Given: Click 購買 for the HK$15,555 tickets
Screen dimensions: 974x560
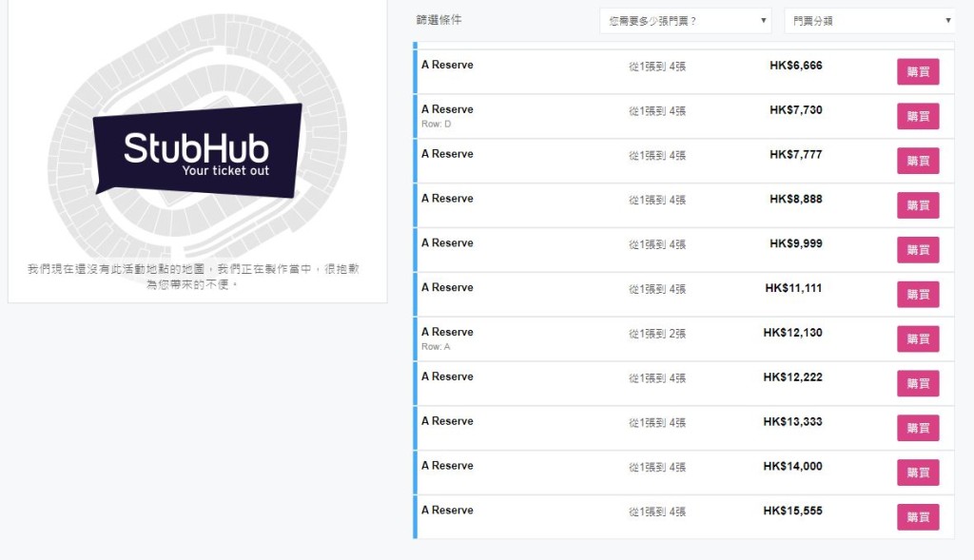Looking at the screenshot, I should point(917,517).
